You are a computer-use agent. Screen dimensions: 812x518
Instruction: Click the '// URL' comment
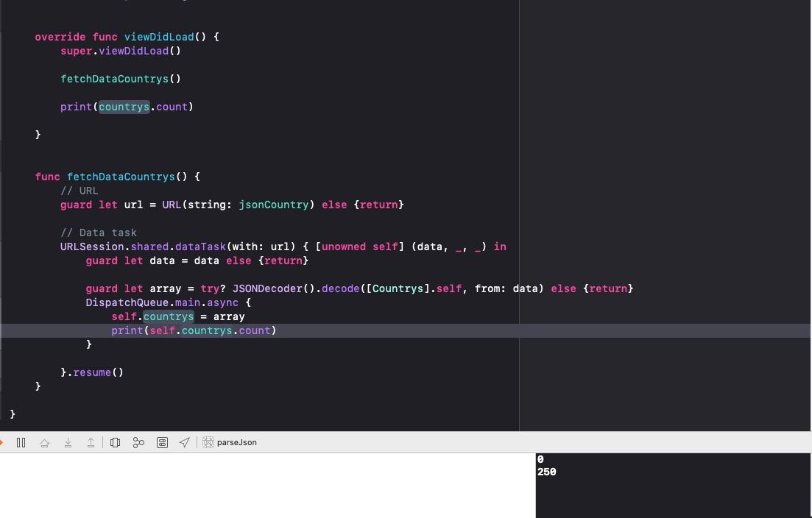coord(80,191)
